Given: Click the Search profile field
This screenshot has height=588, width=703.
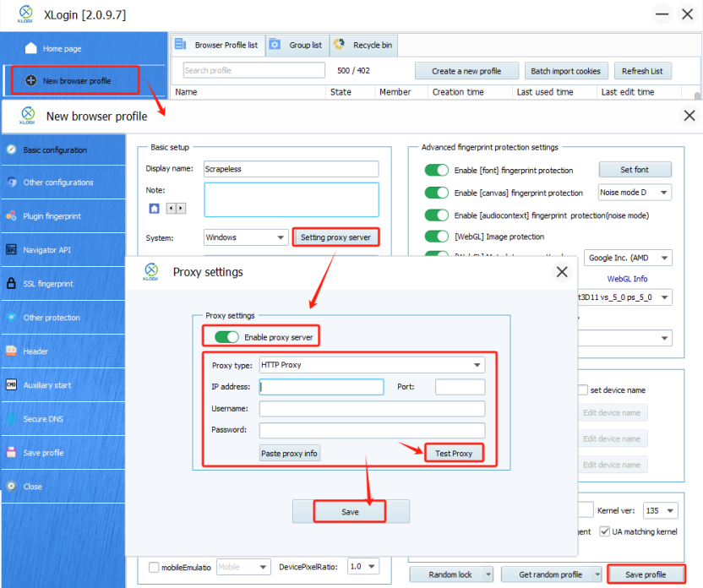Looking at the screenshot, I should [253, 70].
